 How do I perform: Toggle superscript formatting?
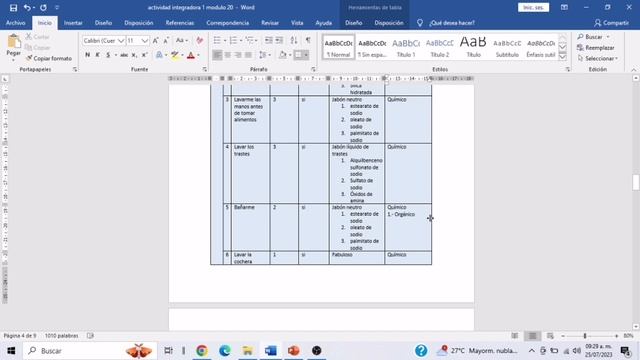coord(144,55)
